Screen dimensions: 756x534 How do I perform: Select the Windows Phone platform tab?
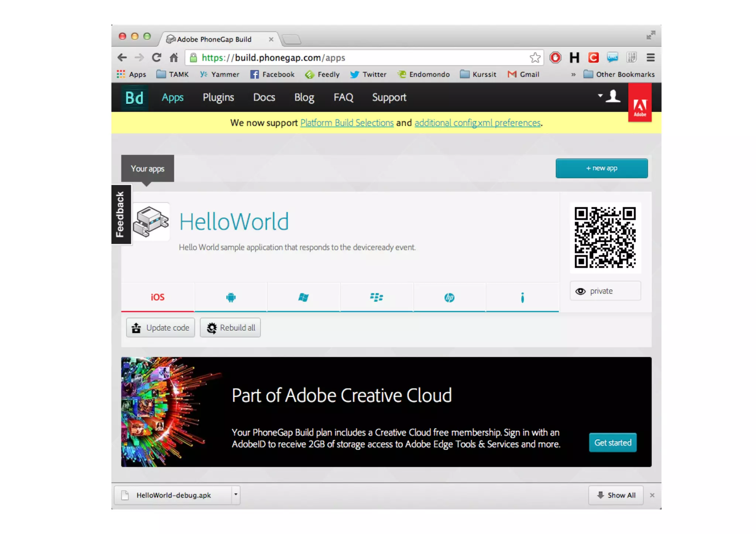pos(303,297)
